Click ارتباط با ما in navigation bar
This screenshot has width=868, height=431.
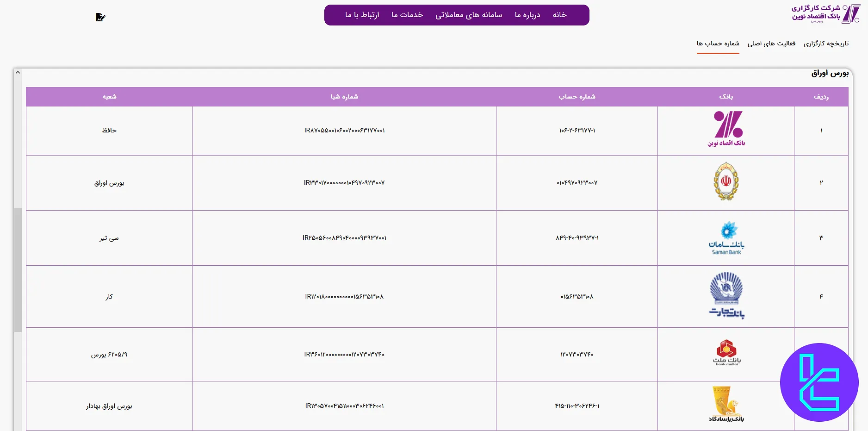pos(362,15)
